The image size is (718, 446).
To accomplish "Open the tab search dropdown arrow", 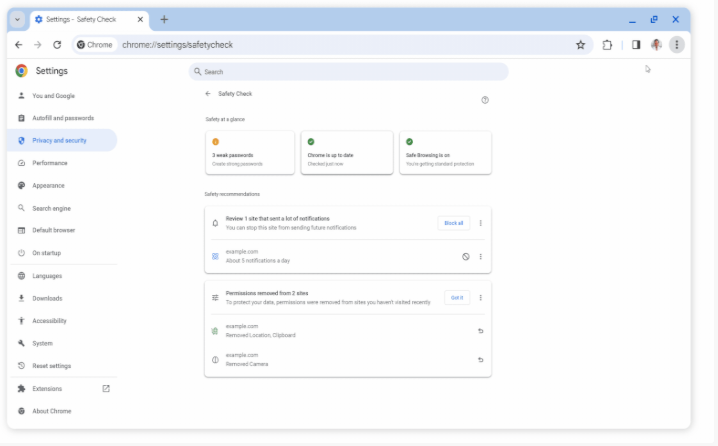I will 17,19.
